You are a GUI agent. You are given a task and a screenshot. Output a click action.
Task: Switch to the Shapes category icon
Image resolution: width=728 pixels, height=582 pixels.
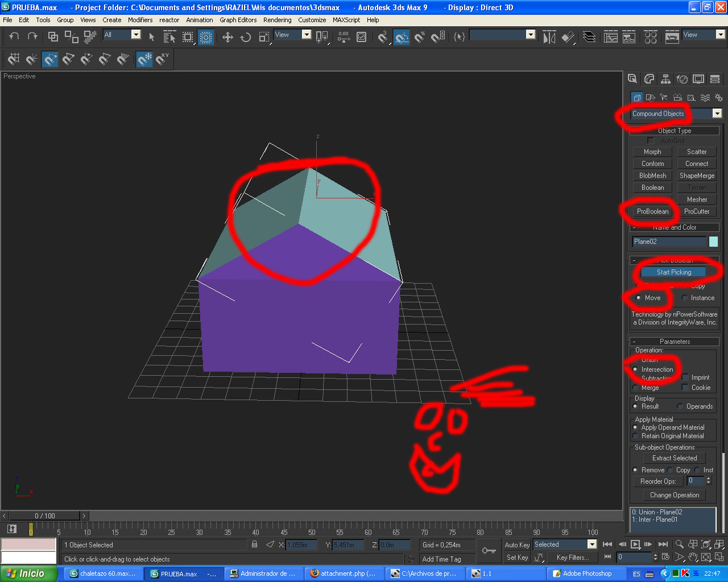click(x=650, y=98)
